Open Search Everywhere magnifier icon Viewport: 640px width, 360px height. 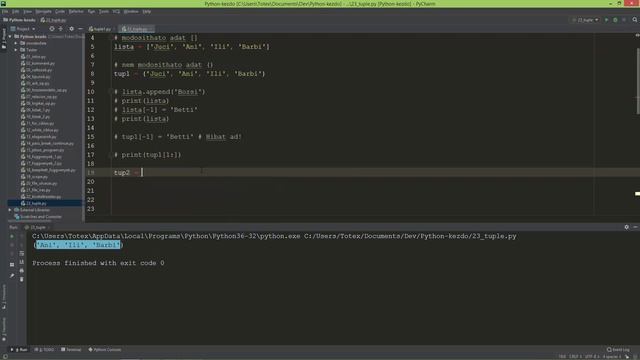[x=635, y=20]
